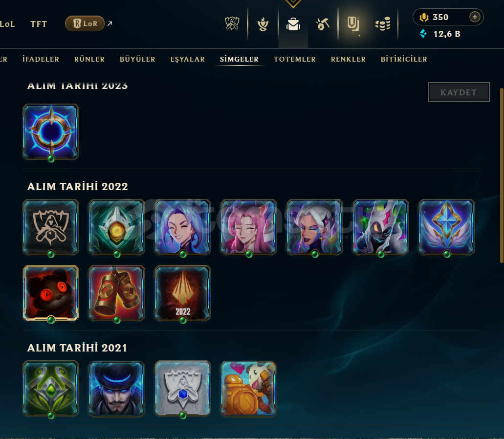Screen dimensions: 504x439
Task: Open the Hextech crafting hammer icon
Action: point(323,24)
